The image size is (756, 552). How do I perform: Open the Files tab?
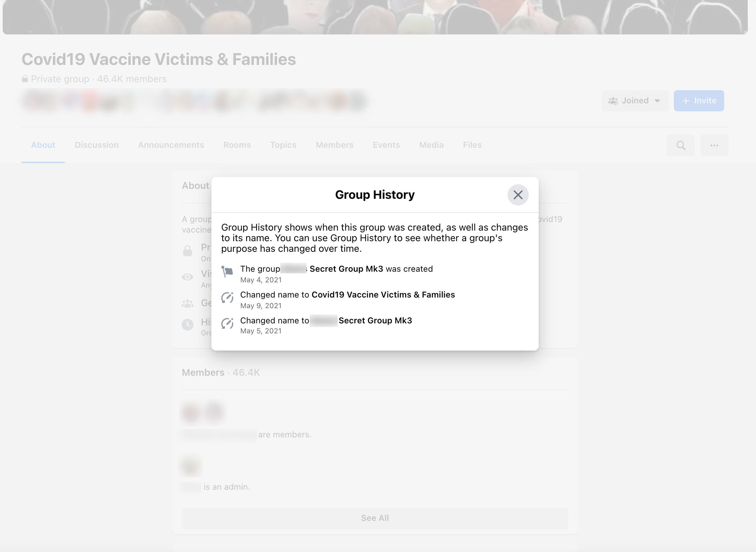point(472,145)
